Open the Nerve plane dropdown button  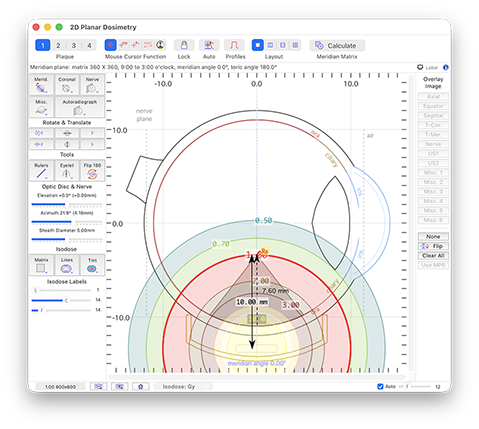pyautogui.click(x=92, y=85)
